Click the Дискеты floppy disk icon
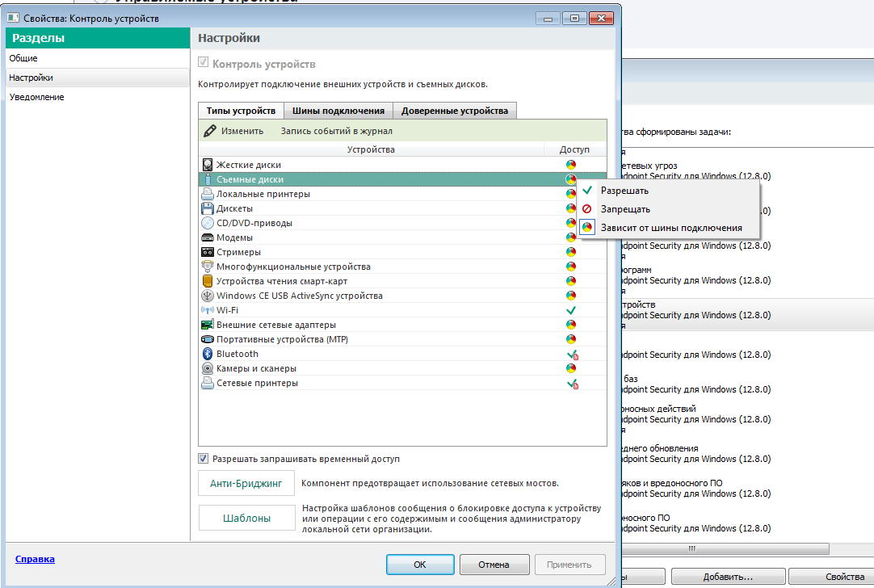874x588 pixels. 208,208
